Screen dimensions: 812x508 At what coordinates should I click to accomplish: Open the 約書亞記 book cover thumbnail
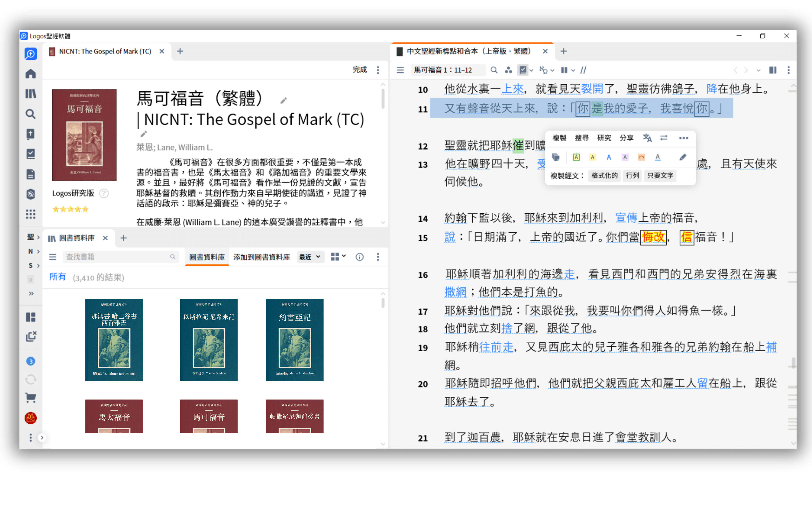pyautogui.click(x=295, y=340)
